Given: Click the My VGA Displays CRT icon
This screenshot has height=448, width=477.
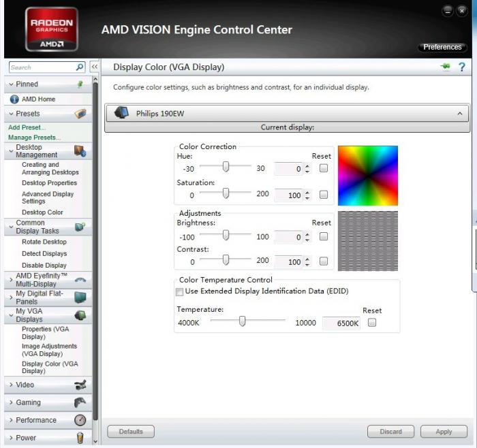Looking at the screenshot, I should pyautogui.click(x=80, y=315).
